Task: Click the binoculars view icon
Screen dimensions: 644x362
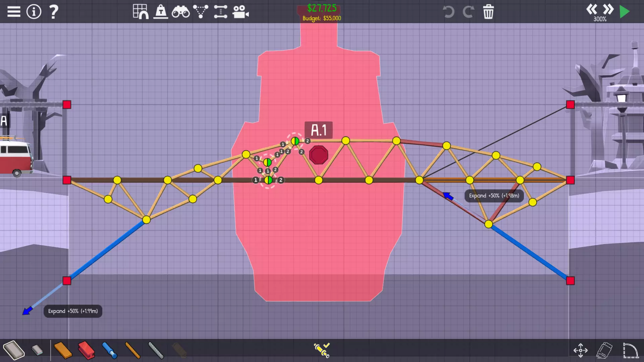Action: pos(180,12)
